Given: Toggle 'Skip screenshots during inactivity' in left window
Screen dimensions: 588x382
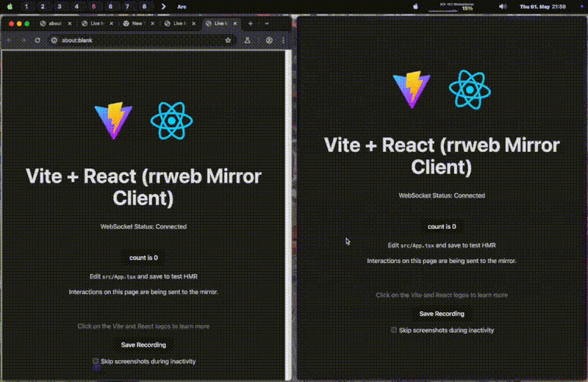Looking at the screenshot, I should (96, 361).
